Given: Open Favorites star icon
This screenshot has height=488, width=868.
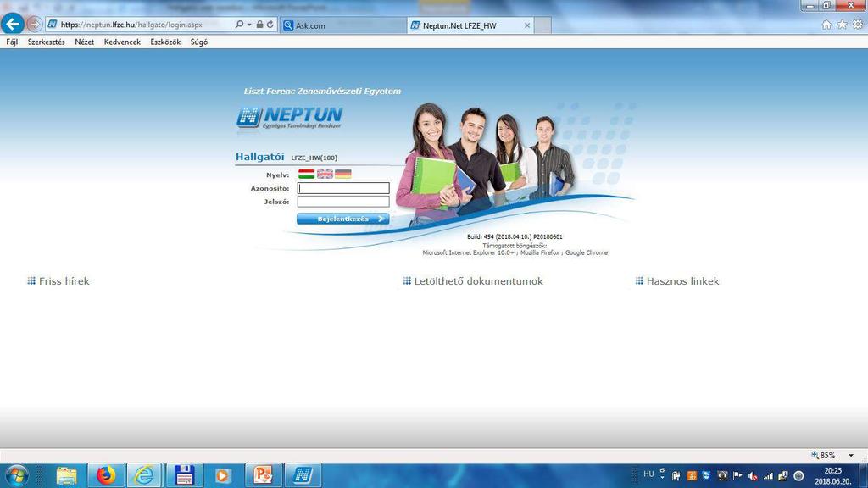Looking at the screenshot, I should pyautogui.click(x=842, y=25).
